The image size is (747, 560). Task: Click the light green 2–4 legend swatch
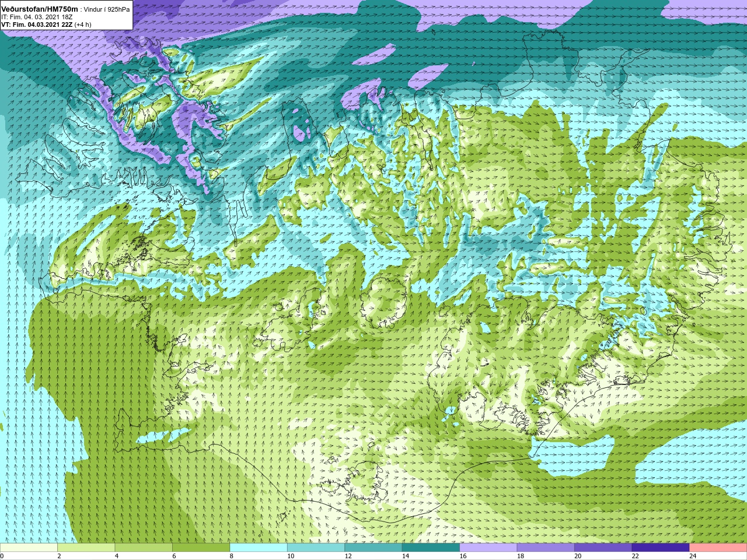tap(86, 548)
